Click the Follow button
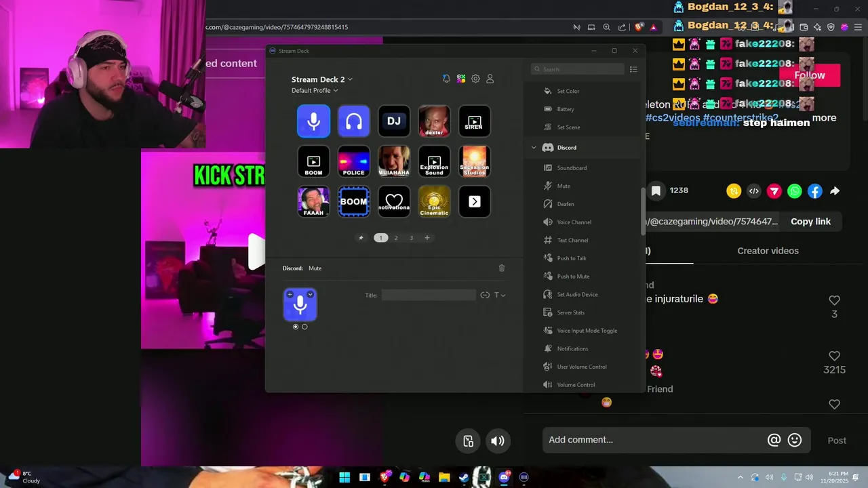 (x=810, y=75)
